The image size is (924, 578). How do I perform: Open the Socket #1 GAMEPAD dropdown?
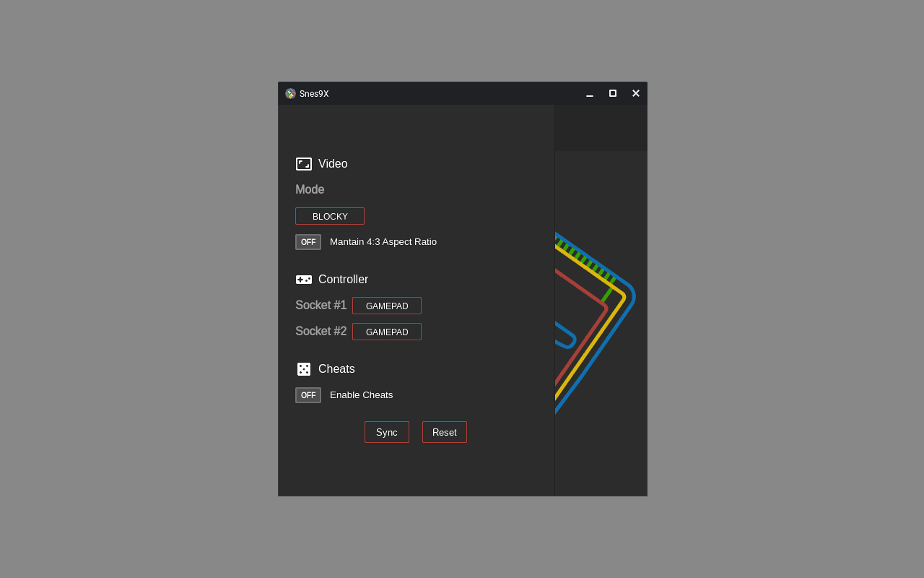pos(387,306)
